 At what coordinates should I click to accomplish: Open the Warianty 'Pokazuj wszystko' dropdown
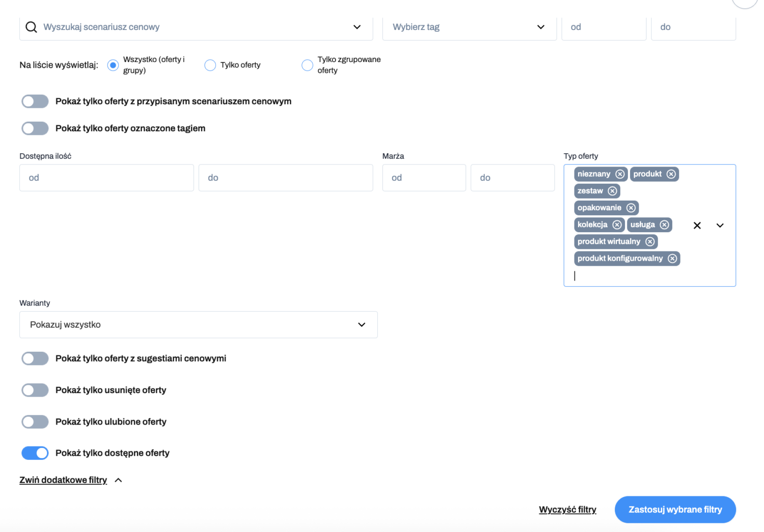tap(199, 325)
